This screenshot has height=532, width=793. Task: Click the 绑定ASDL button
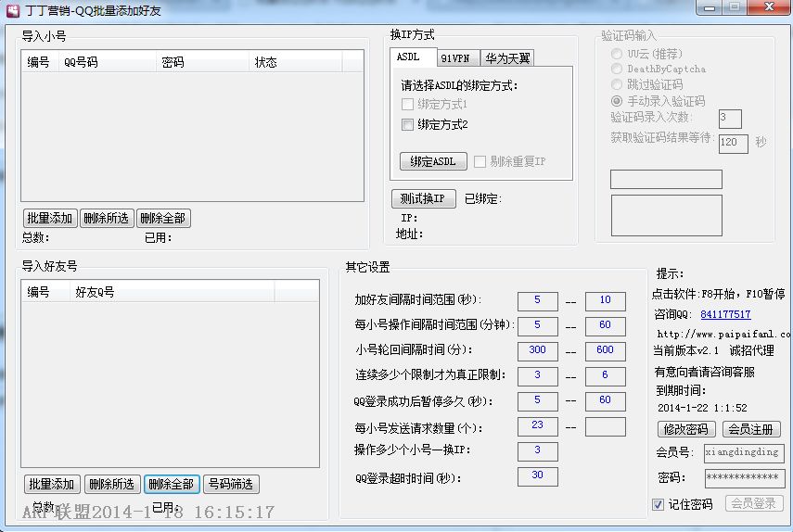[433, 161]
